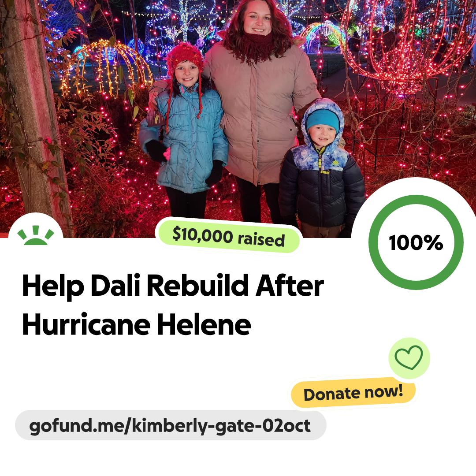
Task: Click the 100% progress ring
Action: coord(416,242)
